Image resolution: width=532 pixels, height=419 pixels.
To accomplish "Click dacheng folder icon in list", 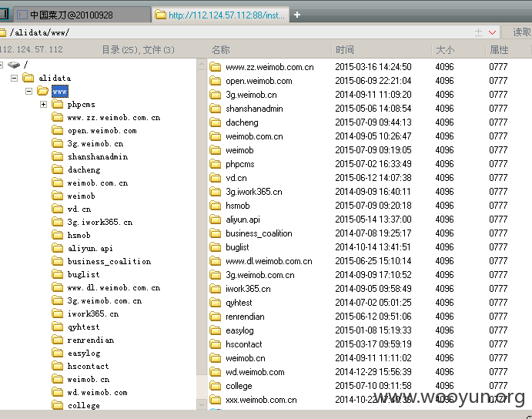I will 216,122.
